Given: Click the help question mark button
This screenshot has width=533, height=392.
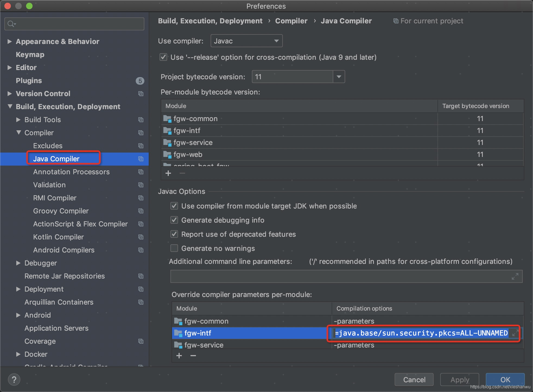Looking at the screenshot, I should point(14,380).
